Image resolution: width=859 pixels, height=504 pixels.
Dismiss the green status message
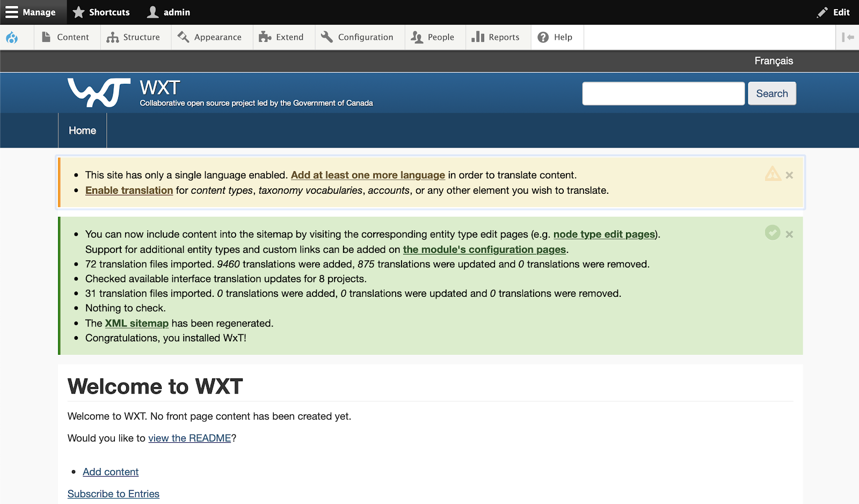pyautogui.click(x=789, y=234)
